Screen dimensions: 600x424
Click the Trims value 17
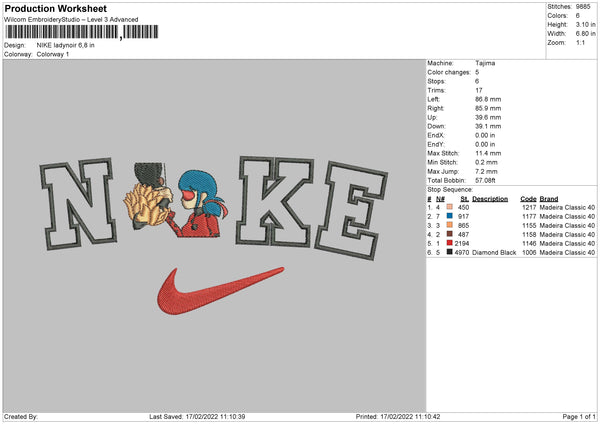point(478,90)
